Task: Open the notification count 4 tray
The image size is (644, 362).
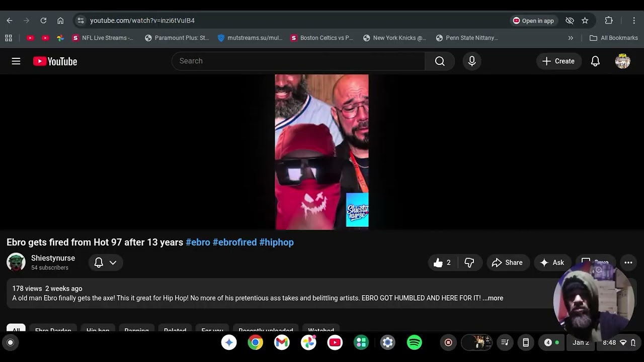Action: tap(551, 342)
